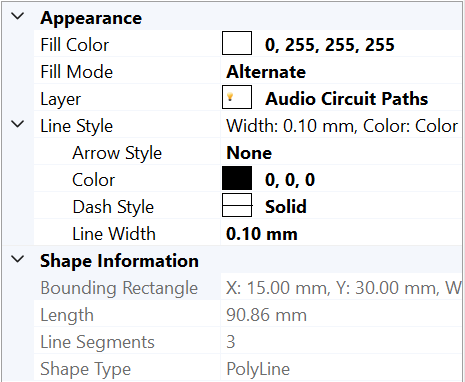The width and height of the screenshot is (465, 382).
Task: Click the layer lightbulb icon
Action: (230, 97)
